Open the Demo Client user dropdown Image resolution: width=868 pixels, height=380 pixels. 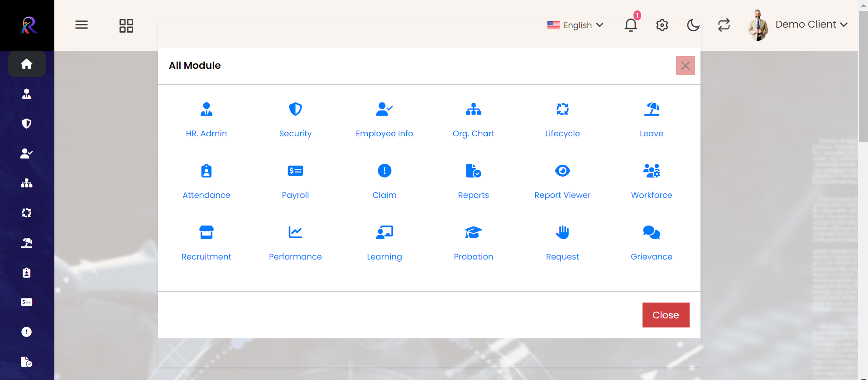point(810,24)
